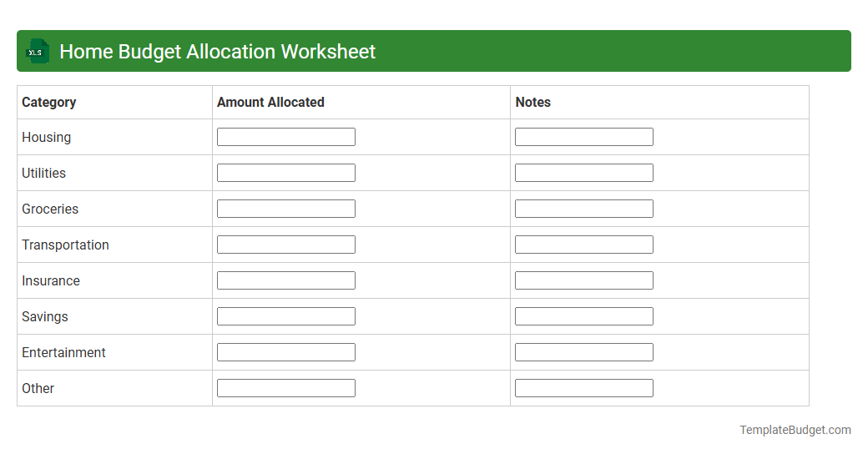The width and height of the screenshot is (868, 454).
Task: Click the Savings amount allocated field
Action: pos(286,316)
